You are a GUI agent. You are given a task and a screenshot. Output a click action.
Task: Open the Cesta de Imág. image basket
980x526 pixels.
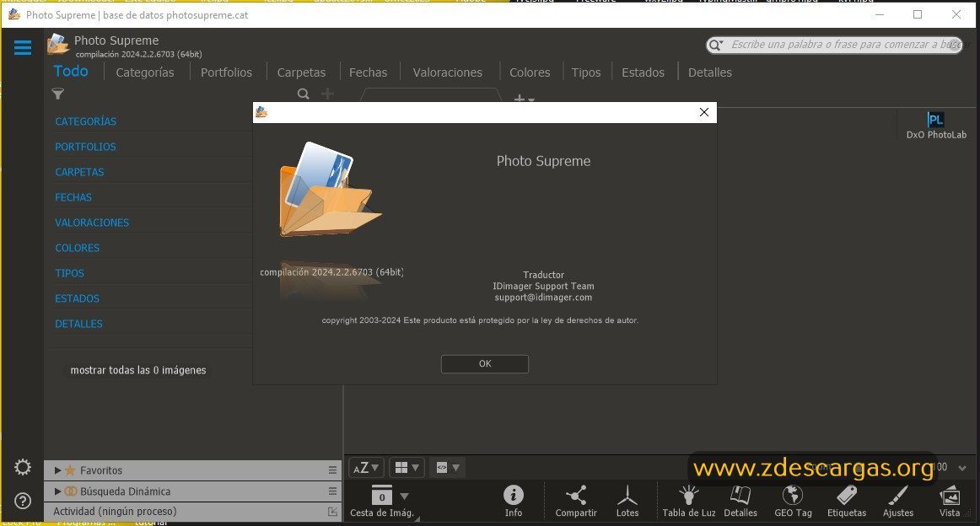pyautogui.click(x=382, y=501)
